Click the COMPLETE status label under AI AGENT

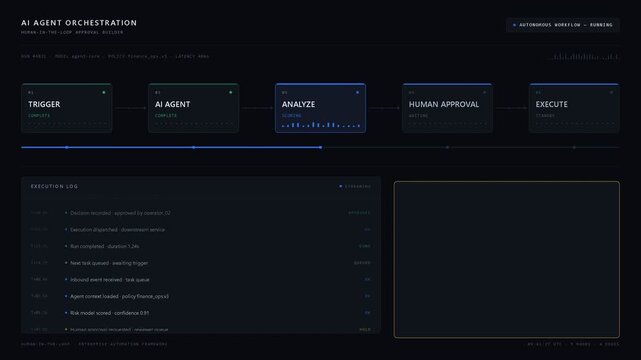166,116
